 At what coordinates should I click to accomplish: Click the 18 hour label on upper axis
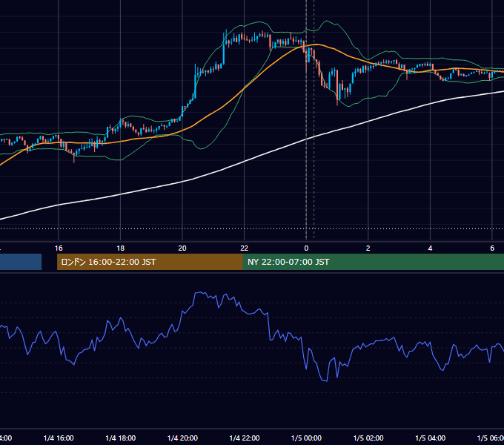120,248
